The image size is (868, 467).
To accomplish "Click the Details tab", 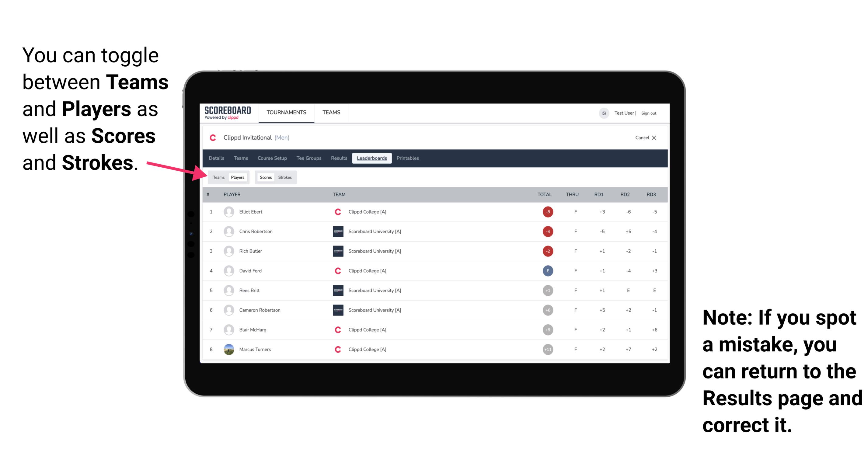I will pyautogui.click(x=217, y=158).
